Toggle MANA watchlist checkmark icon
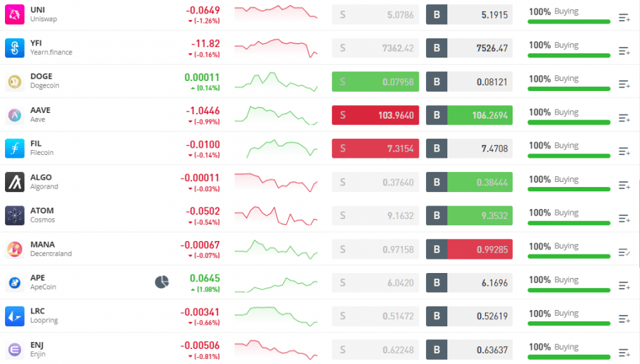This screenshot has width=640, height=364. [624, 252]
